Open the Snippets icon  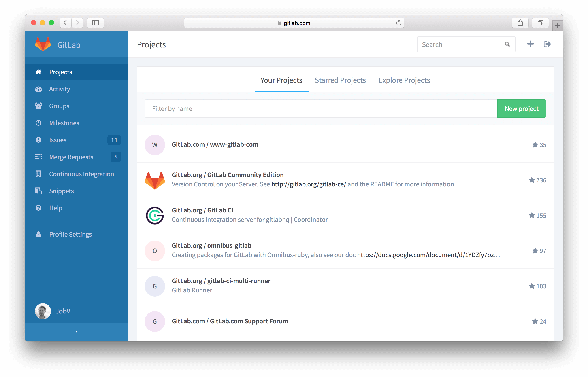point(38,191)
